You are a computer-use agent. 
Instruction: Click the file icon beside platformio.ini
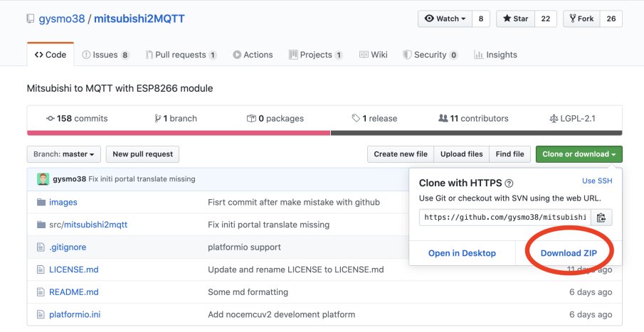[41, 315]
